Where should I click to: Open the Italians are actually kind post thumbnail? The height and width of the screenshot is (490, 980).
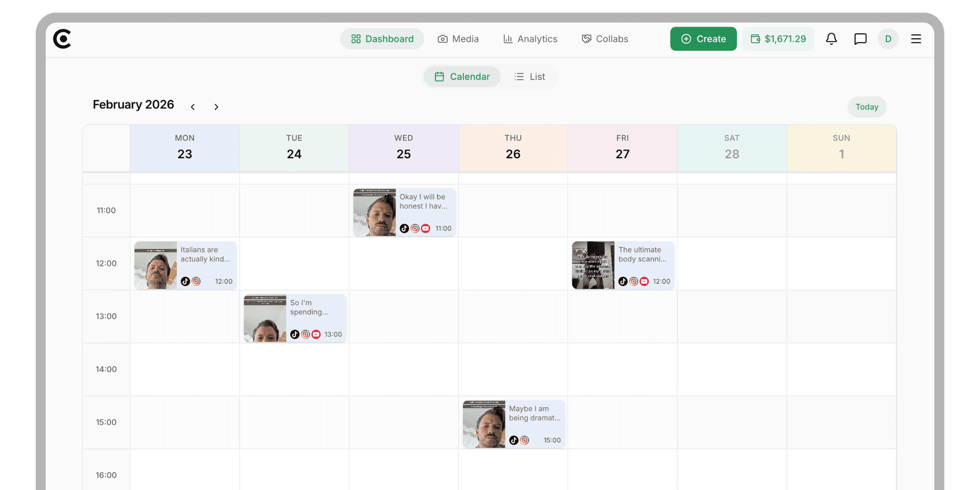[155, 264]
